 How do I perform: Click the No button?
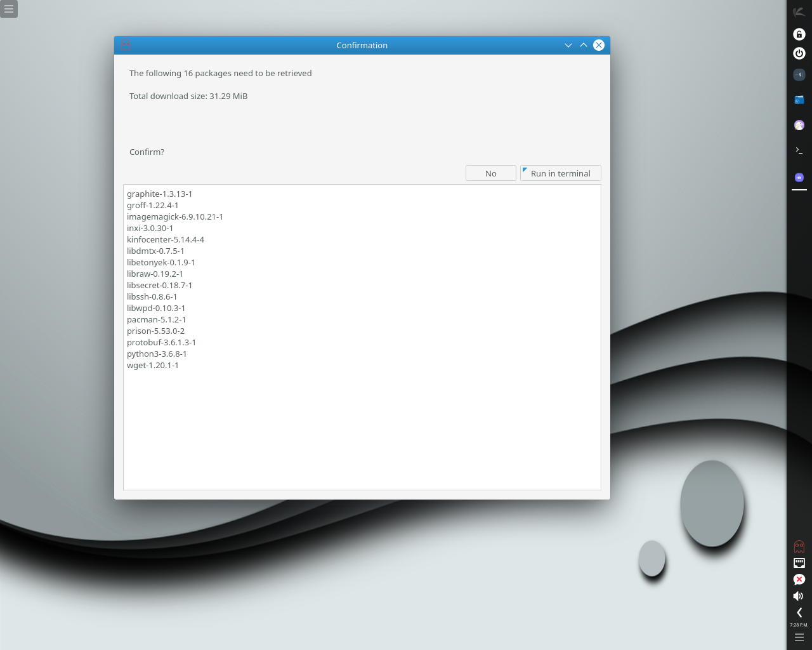point(491,173)
